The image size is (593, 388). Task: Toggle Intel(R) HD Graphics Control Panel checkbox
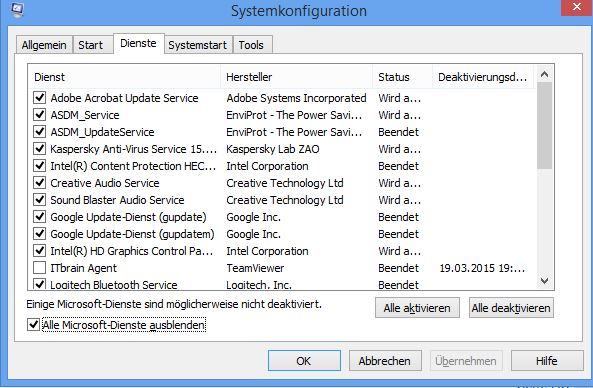39,250
